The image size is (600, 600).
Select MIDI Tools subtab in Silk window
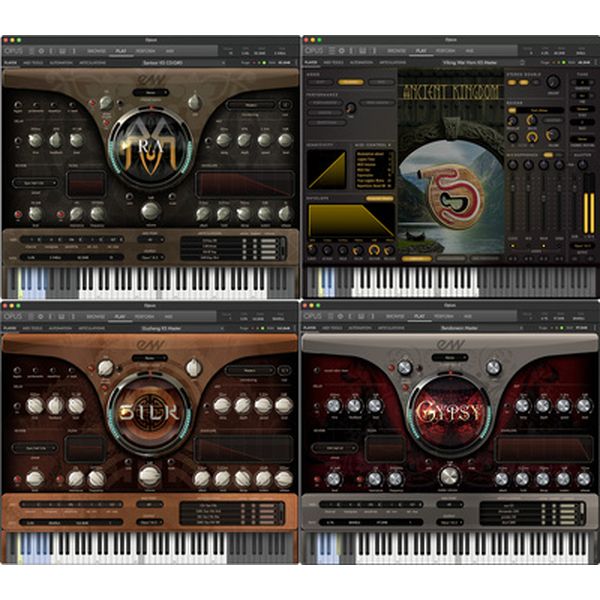click(30, 327)
